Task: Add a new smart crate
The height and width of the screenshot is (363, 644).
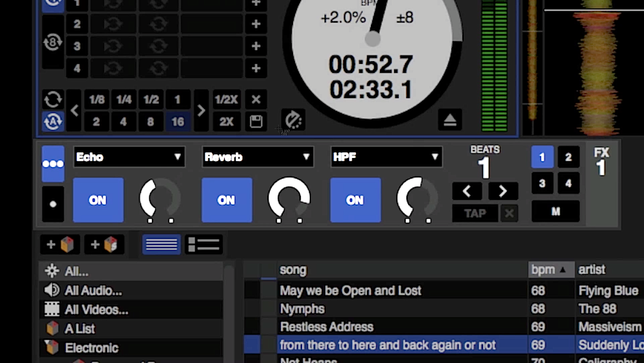Action: [104, 244]
